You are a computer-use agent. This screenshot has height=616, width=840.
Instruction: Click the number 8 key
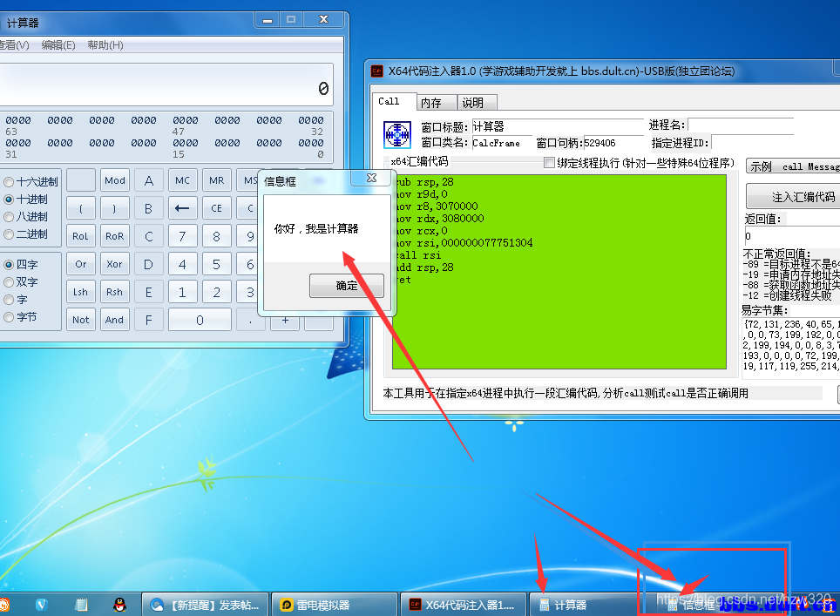[216, 236]
